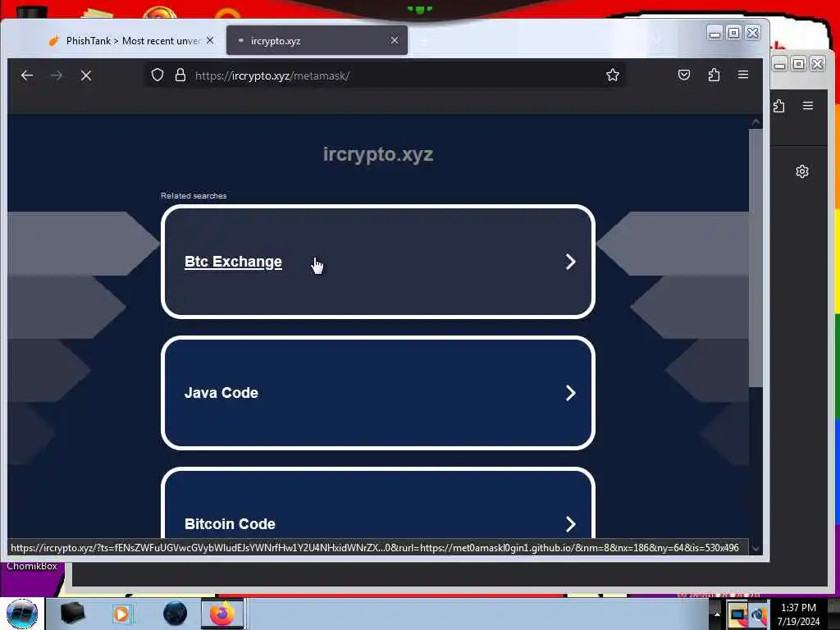This screenshot has width=840, height=630.
Task: Open front window's extensions puzzle icon
Action: pos(714,75)
